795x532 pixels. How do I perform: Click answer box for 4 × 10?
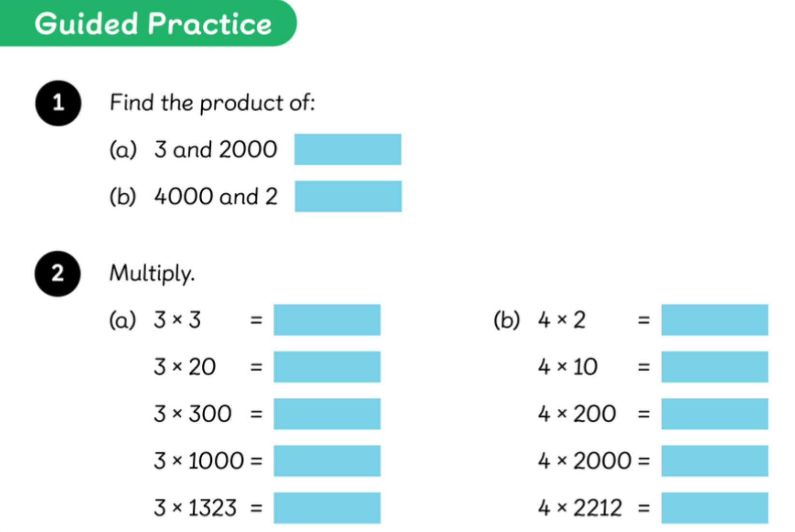714,367
